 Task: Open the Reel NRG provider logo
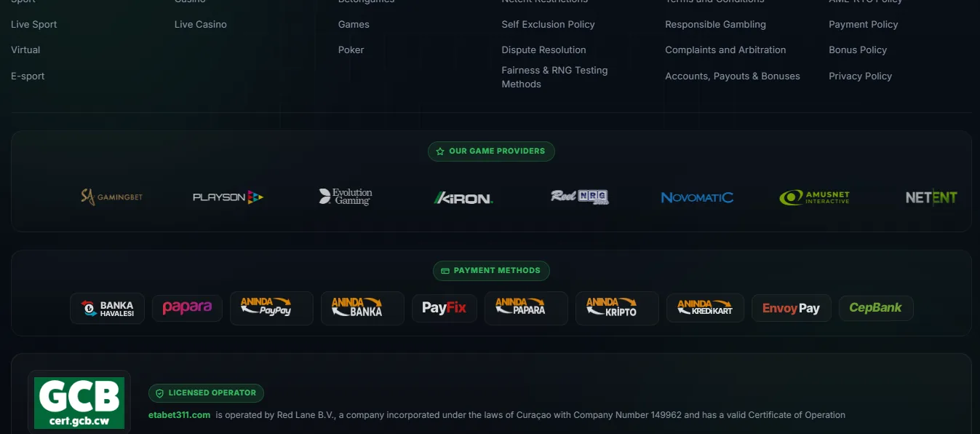580,197
